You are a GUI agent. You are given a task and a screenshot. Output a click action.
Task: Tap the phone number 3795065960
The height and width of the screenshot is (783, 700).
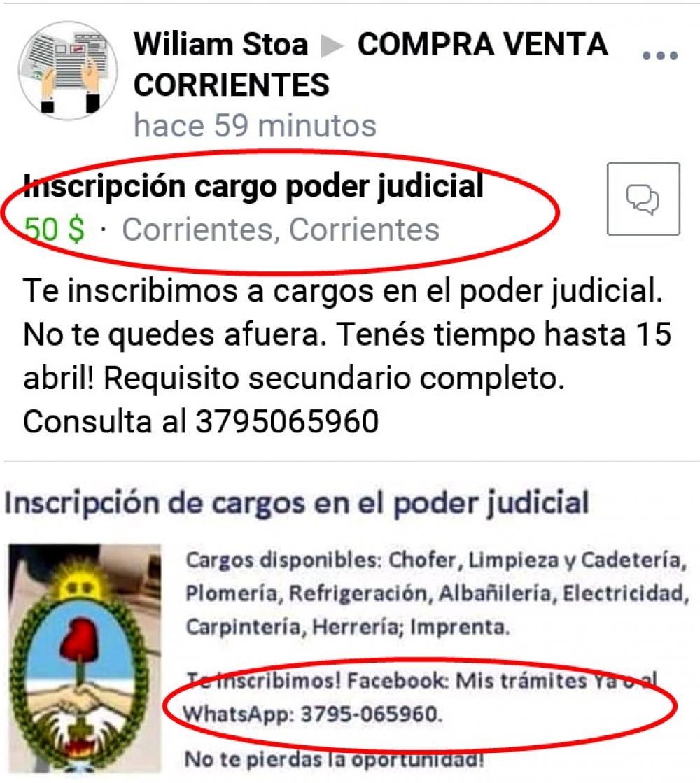[x=287, y=421]
